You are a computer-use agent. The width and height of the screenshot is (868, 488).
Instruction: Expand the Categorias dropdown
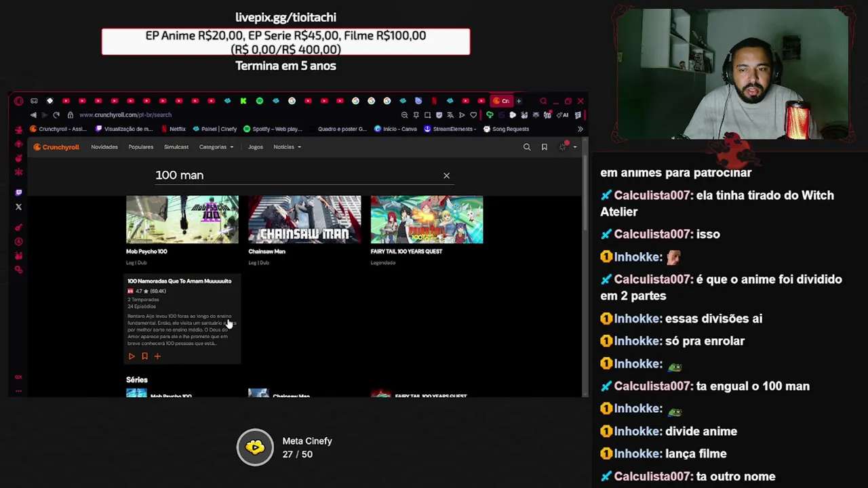pyautogui.click(x=216, y=147)
